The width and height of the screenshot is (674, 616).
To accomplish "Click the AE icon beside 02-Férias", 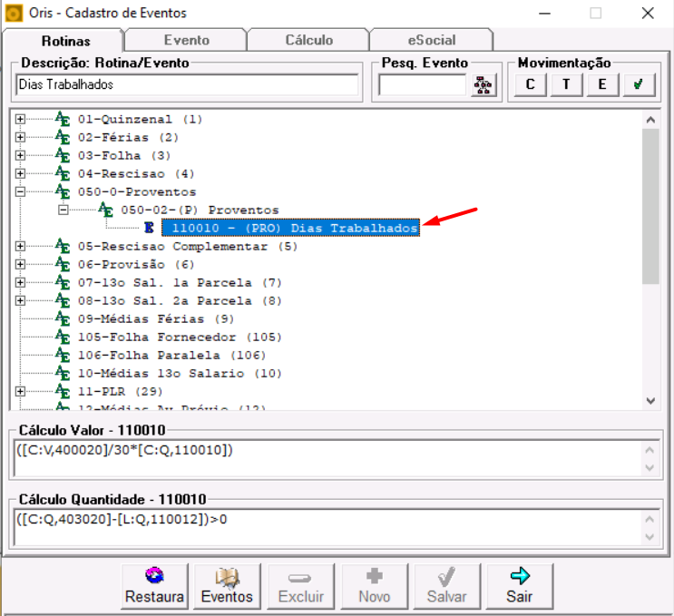I will 63,137.
